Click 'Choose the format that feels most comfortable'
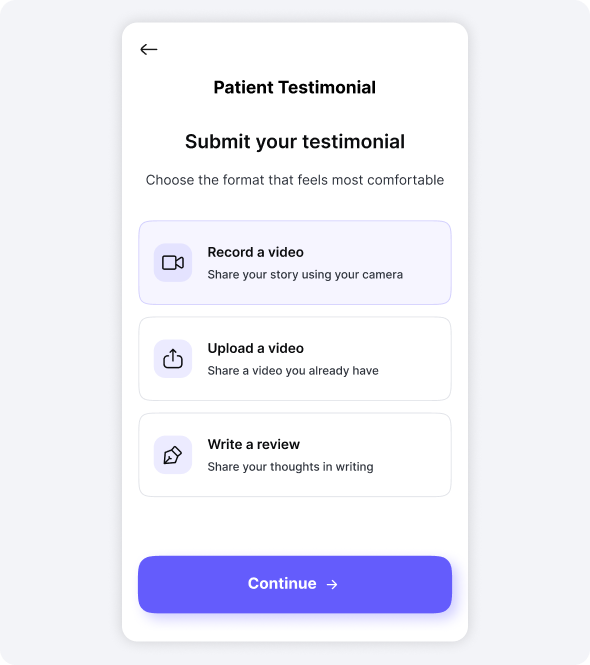This screenshot has height=665, width=590. (295, 180)
